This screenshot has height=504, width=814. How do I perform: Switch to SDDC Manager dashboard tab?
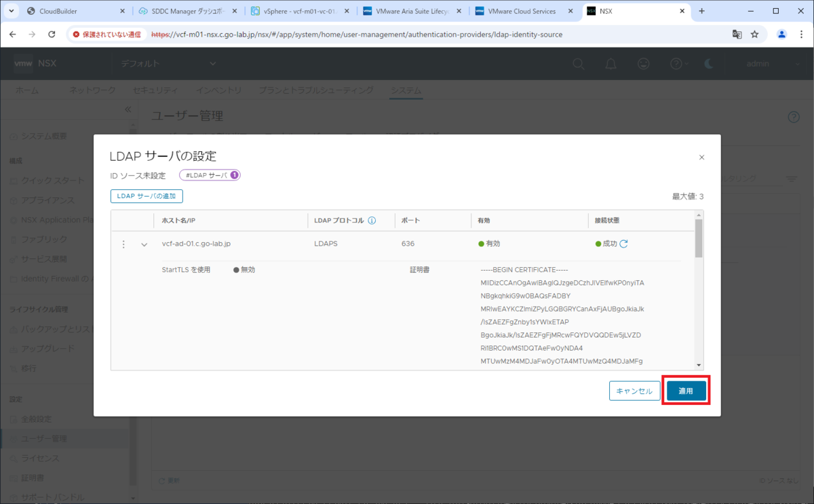pyautogui.click(x=187, y=11)
